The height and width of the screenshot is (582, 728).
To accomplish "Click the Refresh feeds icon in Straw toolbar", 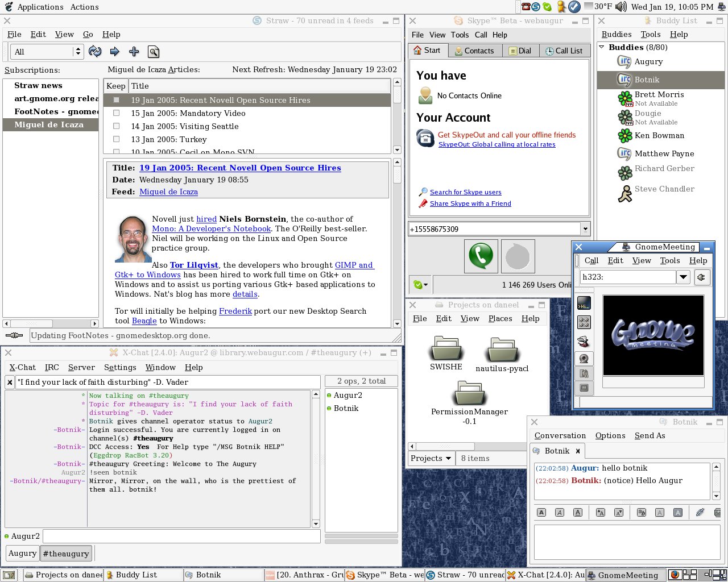I will point(95,52).
